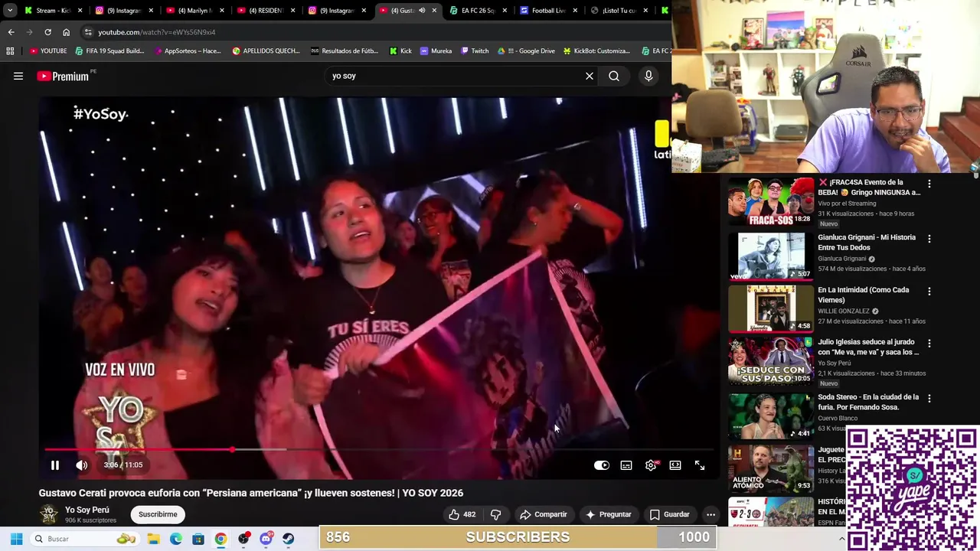
Task: Open video settings gear
Action: pos(651,465)
